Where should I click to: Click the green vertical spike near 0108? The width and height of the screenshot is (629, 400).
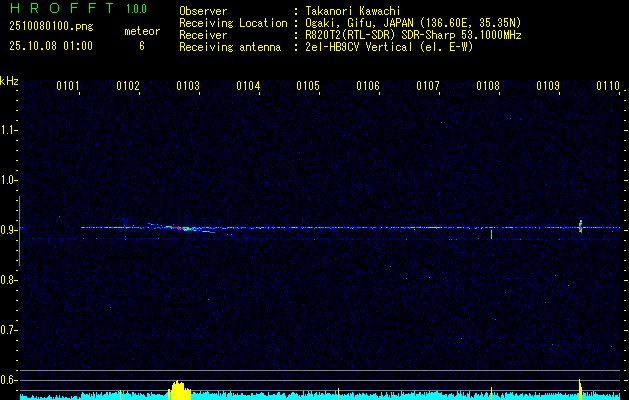point(491,234)
